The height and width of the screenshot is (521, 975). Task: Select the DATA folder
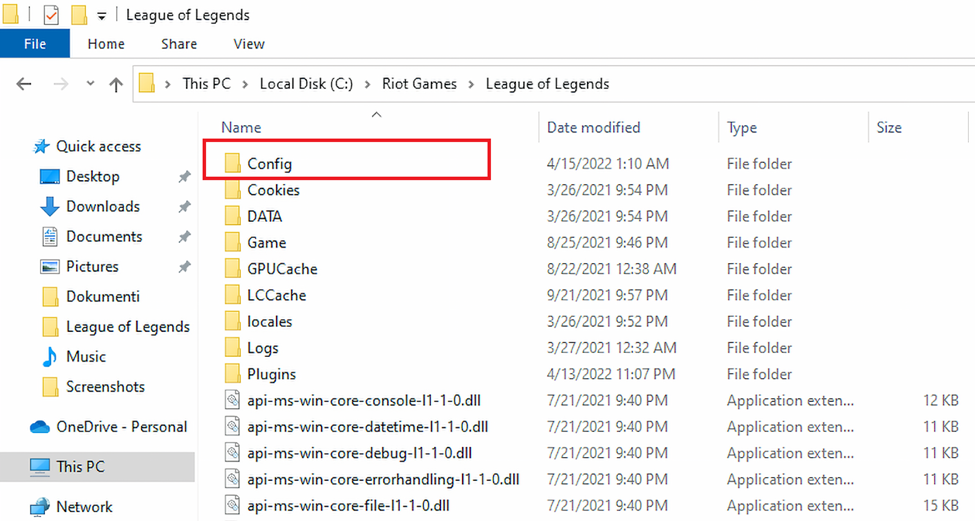point(264,216)
